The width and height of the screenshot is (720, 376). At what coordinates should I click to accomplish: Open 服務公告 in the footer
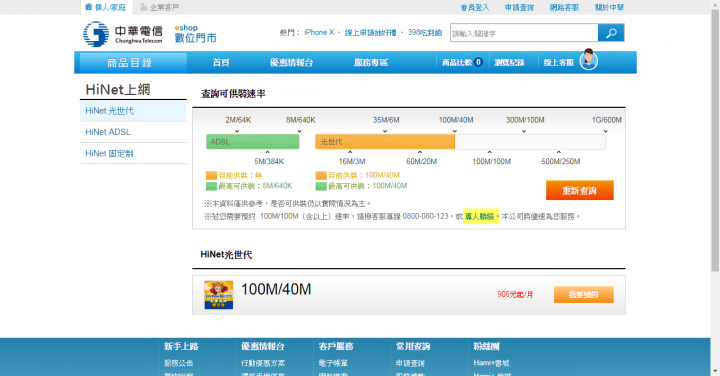pyautogui.click(x=179, y=363)
